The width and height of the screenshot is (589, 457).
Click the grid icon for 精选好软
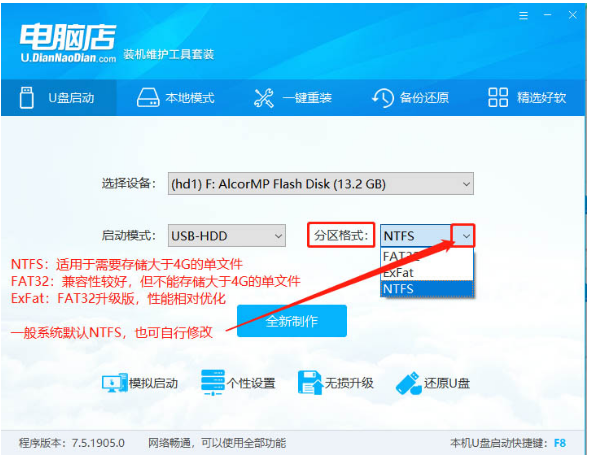[x=498, y=98]
